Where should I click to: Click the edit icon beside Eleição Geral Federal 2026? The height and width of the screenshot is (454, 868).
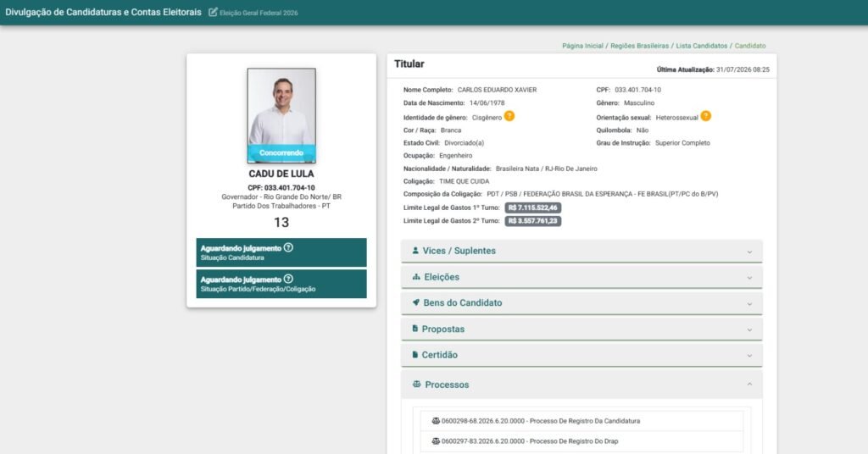pos(213,12)
